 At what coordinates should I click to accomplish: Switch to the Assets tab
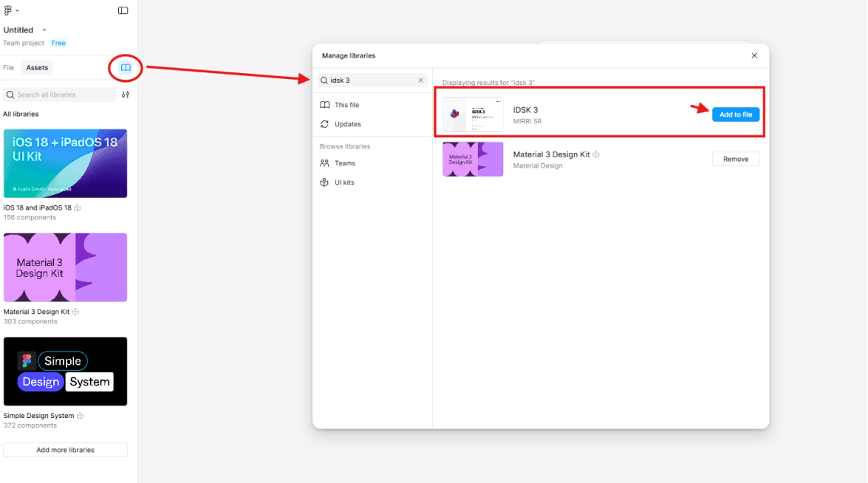point(37,68)
